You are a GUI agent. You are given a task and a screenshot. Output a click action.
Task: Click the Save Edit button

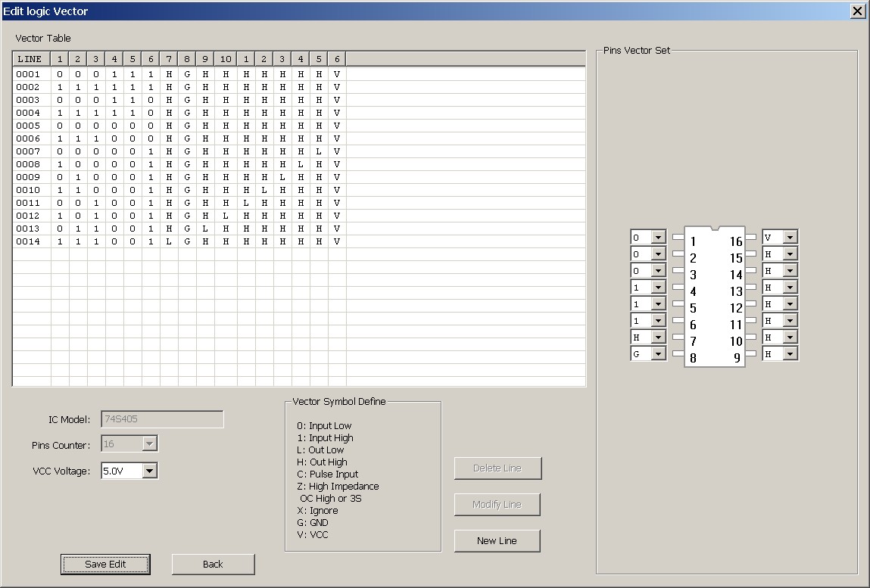pyautogui.click(x=106, y=564)
